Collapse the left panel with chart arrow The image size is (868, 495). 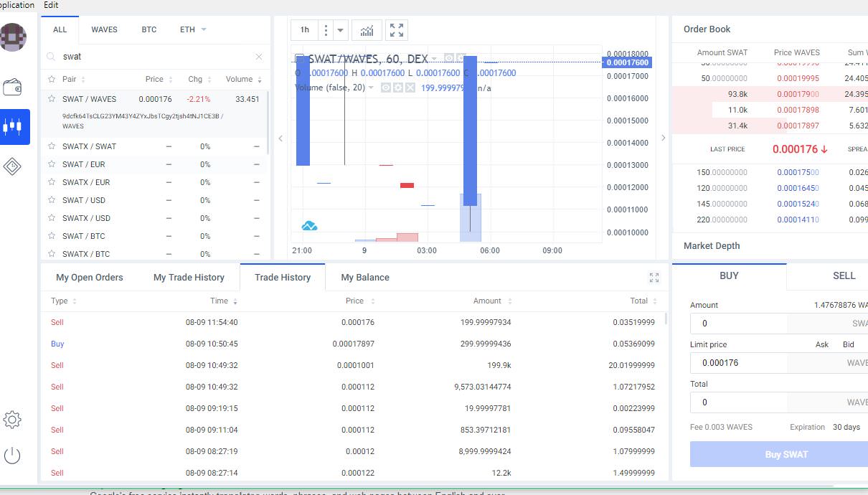[x=280, y=138]
